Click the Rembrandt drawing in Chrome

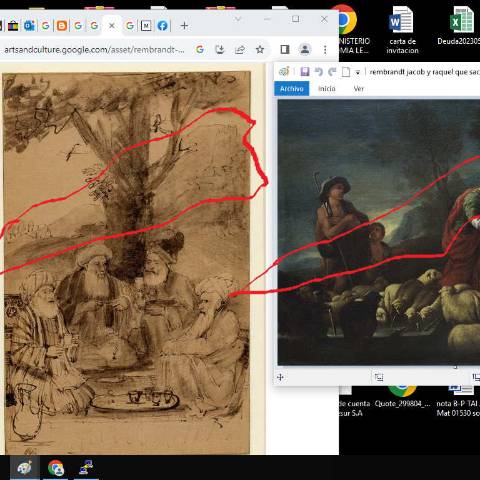pyautogui.click(x=126, y=263)
